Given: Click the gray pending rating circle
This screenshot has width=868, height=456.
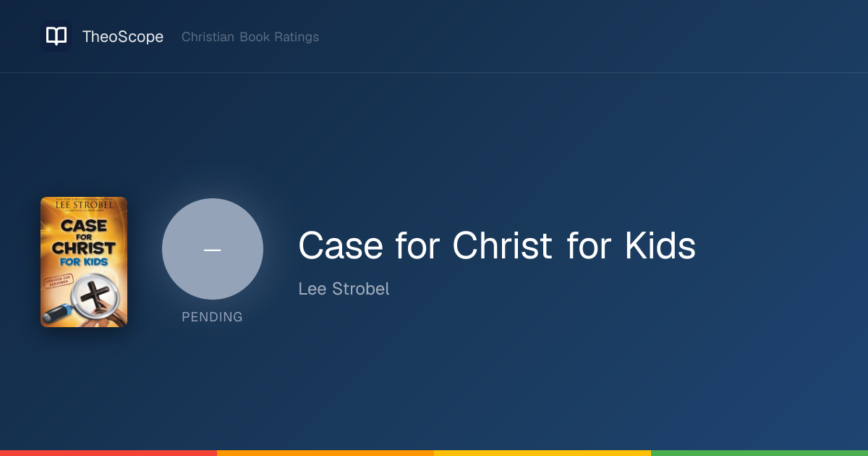Looking at the screenshot, I should click(x=213, y=249).
